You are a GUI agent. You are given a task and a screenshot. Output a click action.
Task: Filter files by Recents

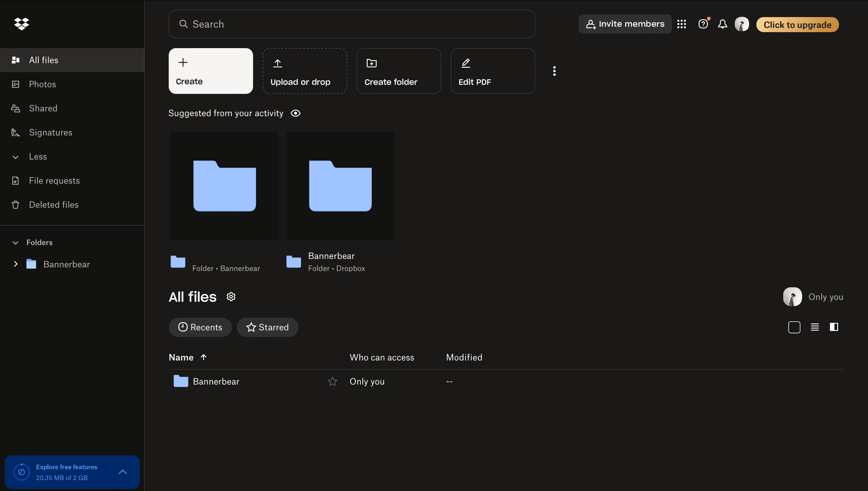[200, 327]
